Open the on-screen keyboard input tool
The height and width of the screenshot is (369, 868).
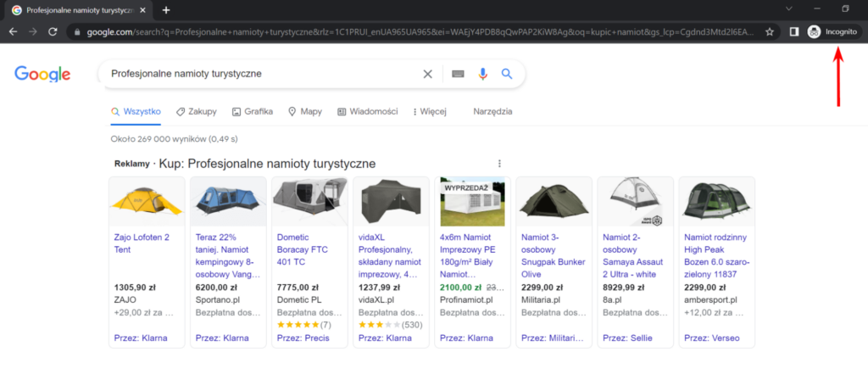coord(457,74)
